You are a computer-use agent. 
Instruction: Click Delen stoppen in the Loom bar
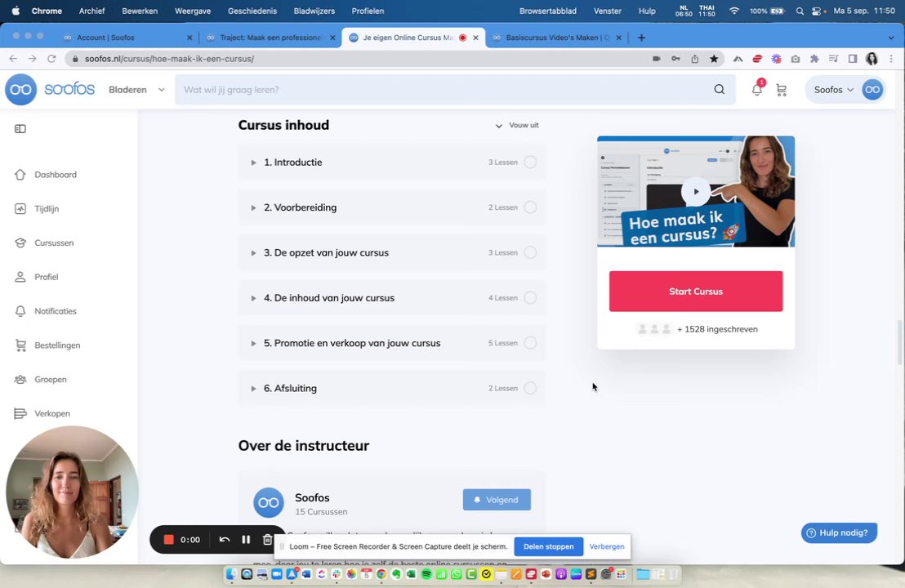pyautogui.click(x=548, y=546)
